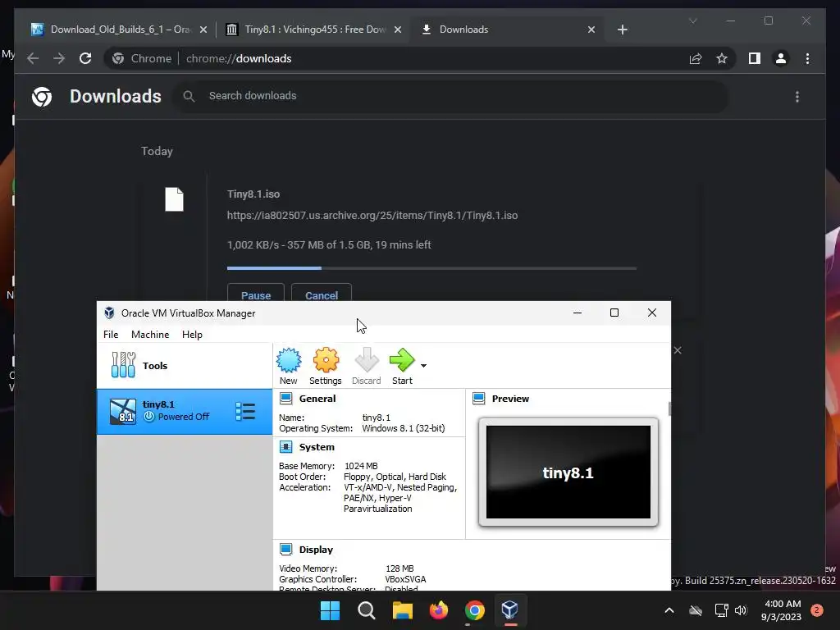Viewport: 840px width, 630px height.
Task: Click the General section header
Action: pyautogui.click(x=317, y=399)
